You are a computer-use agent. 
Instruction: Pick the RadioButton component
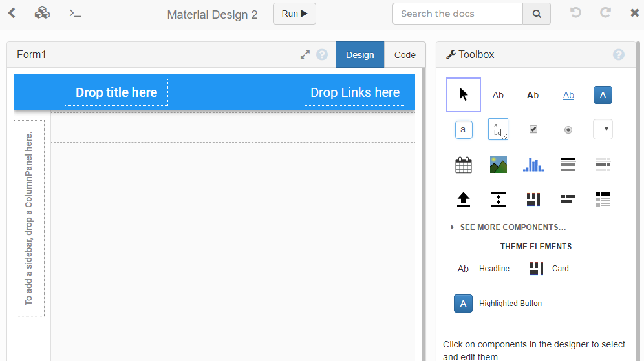(568, 130)
